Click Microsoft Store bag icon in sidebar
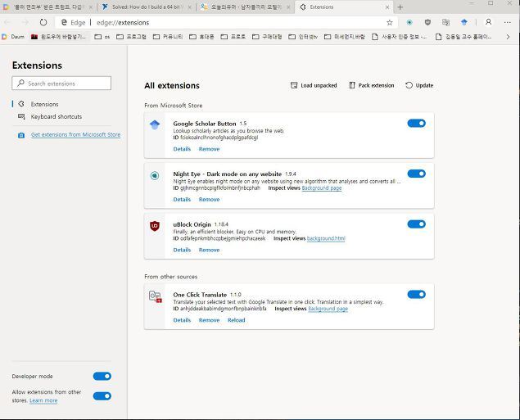The image size is (520, 420). coord(21,135)
